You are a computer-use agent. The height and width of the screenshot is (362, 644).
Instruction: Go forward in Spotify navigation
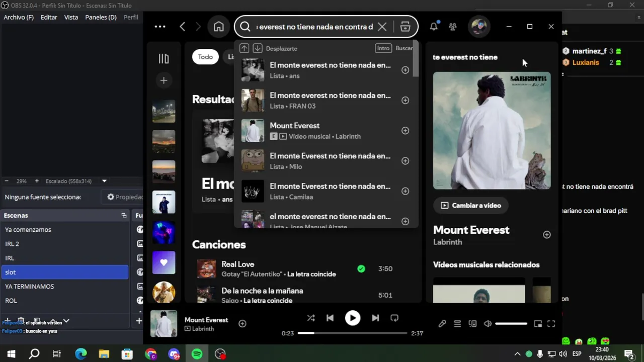(x=198, y=27)
